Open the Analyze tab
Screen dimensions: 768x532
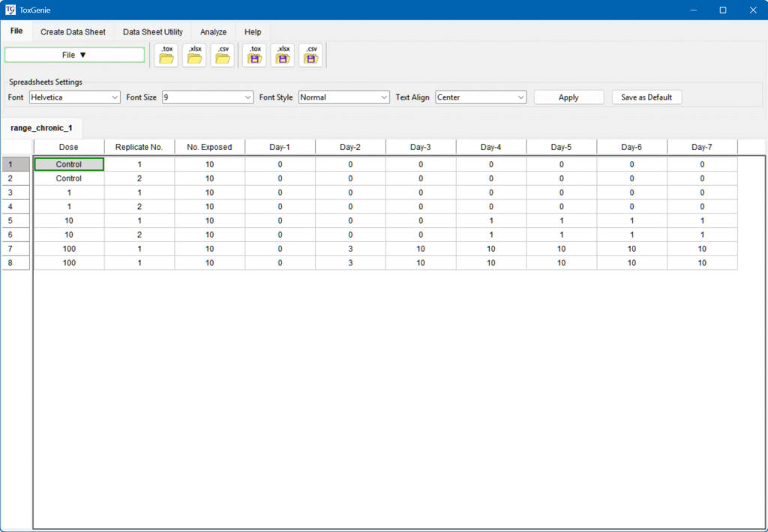pyautogui.click(x=213, y=32)
